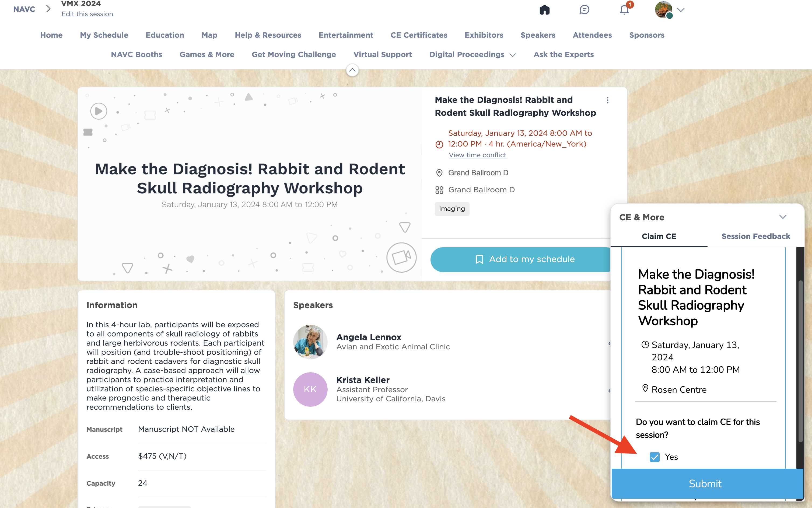Viewport: 812px width, 508px height.
Task: Click the red clock time icon
Action: click(439, 144)
